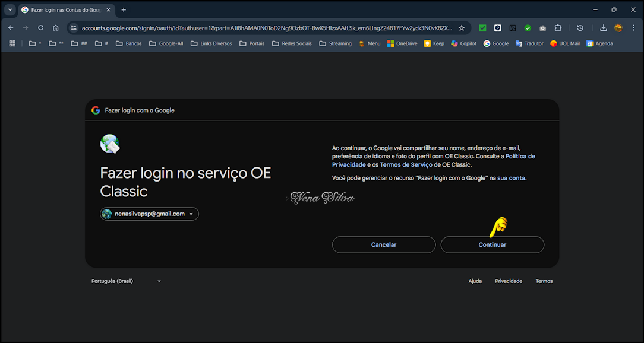
Task: Click the address bar URL field
Action: tap(266, 28)
